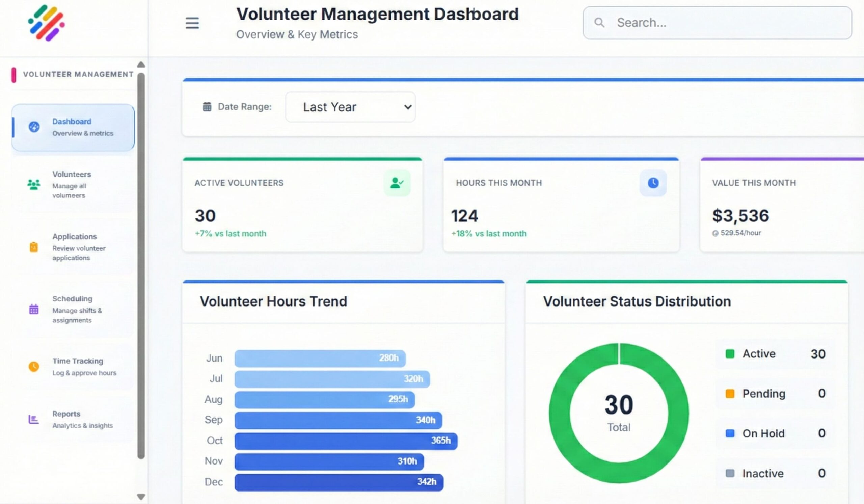Click the Pending legend marker
864x504 pixels.
730,394
